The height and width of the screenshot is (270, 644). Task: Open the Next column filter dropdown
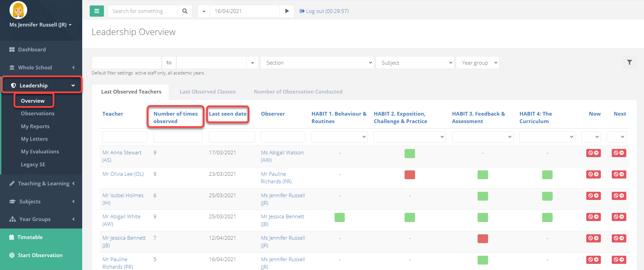pos(616,137)
